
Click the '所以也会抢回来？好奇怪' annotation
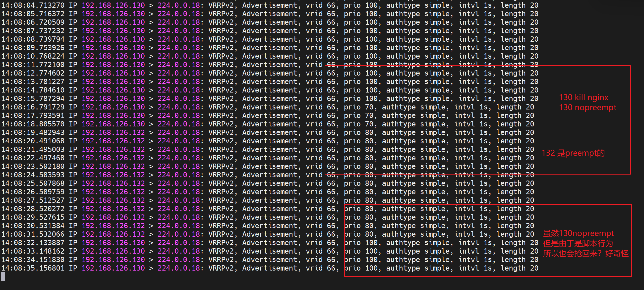pyautogui.click(x=585, y=253)
